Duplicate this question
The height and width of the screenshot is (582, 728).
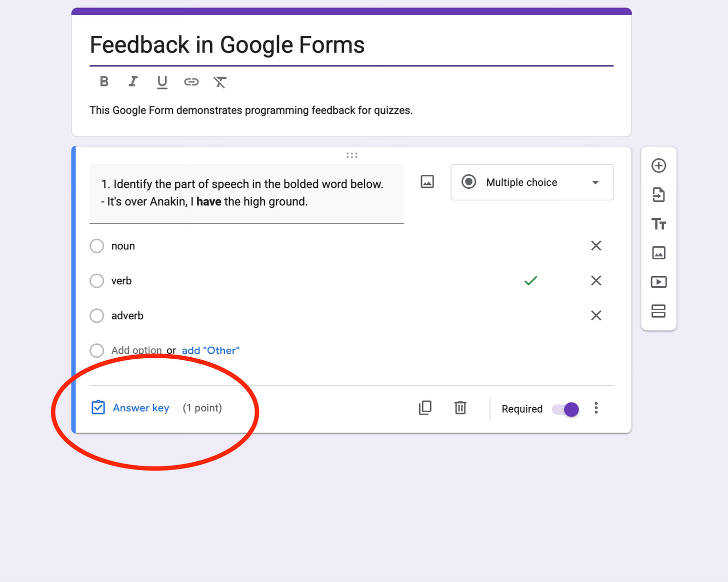click(425, 408)
